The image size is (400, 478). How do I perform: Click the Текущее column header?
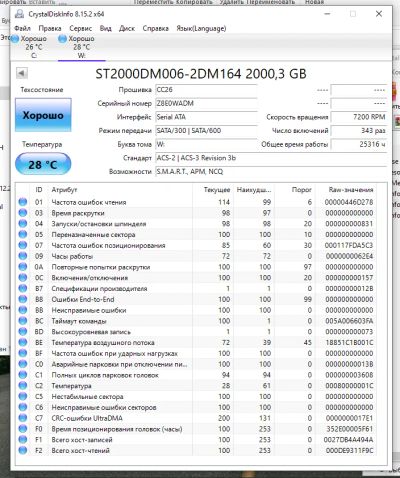coord(217,190)
